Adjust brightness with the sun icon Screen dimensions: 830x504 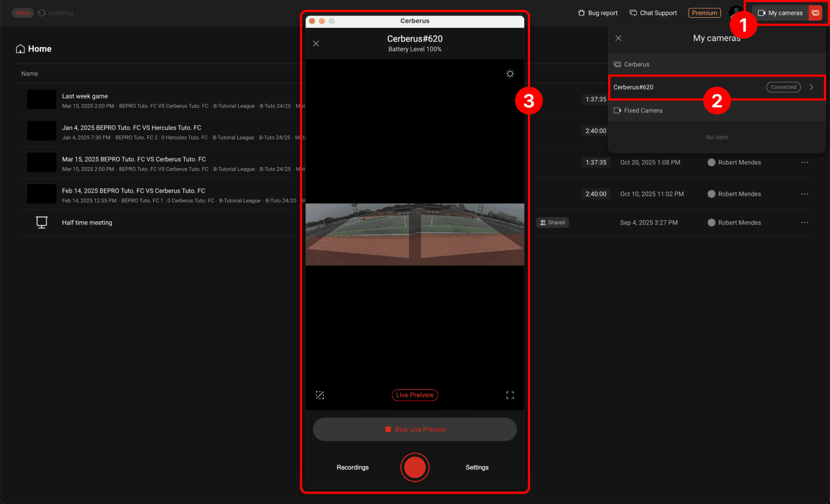pos(510,74)
